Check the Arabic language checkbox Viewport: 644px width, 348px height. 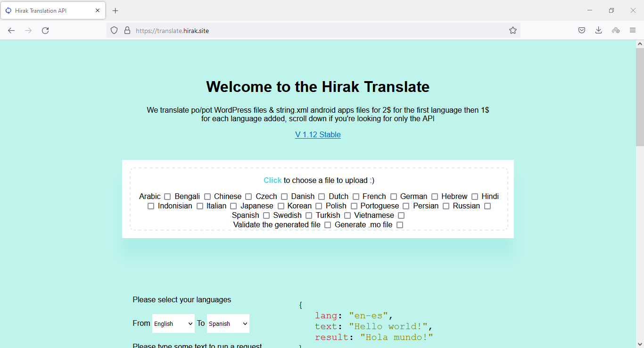click(167, 197)
